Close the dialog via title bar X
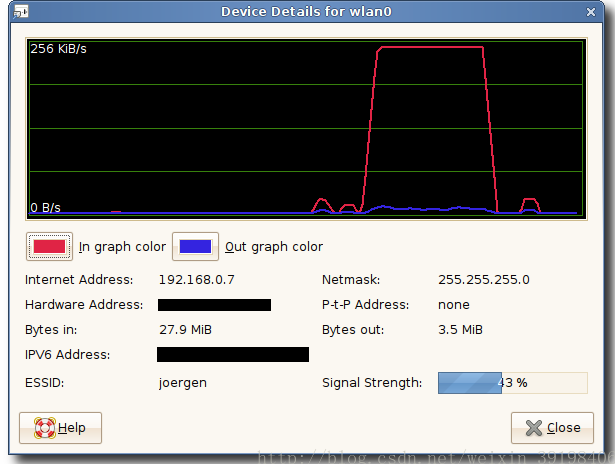 click(x=591, y=12)
